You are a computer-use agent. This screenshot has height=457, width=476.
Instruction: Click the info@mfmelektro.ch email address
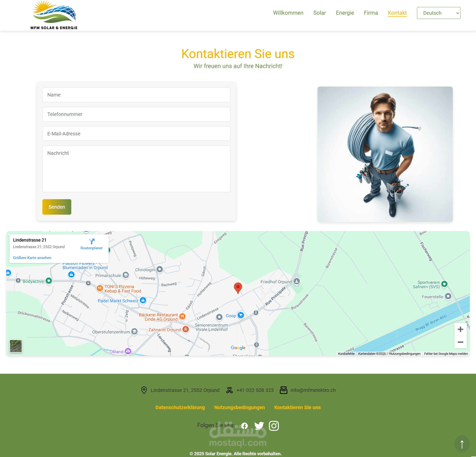(313, 390)
